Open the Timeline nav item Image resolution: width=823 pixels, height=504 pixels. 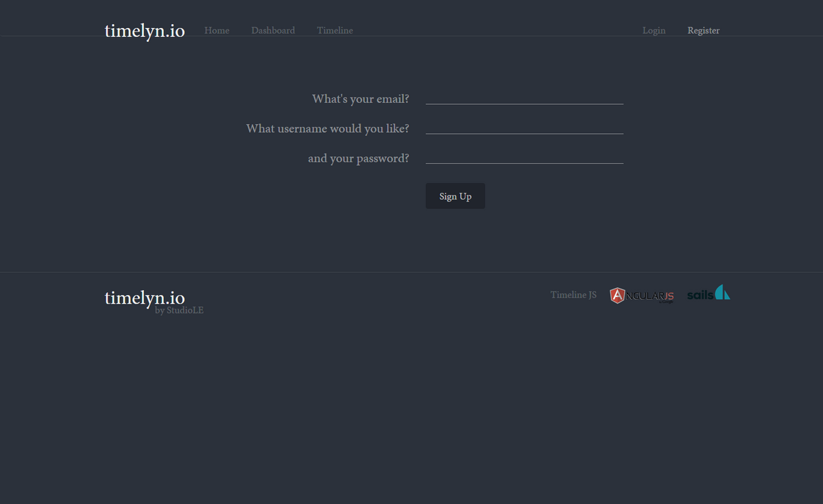(x=335, y=30)
